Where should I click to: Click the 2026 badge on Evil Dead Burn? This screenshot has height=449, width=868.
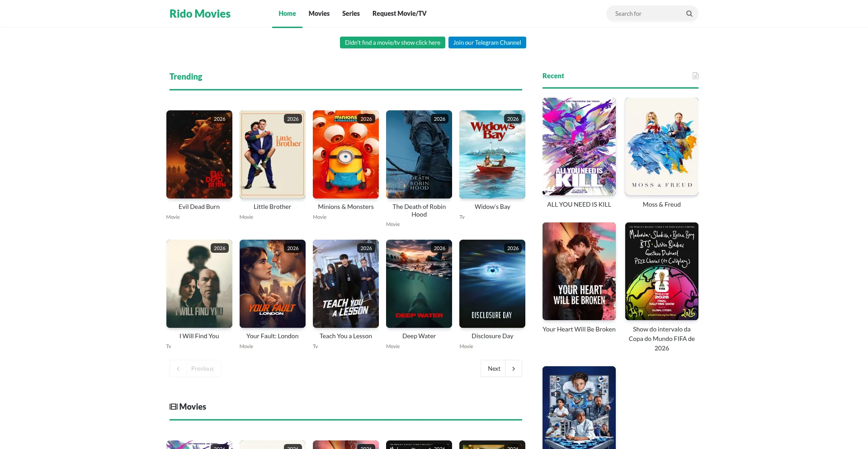tap(220, 119)
